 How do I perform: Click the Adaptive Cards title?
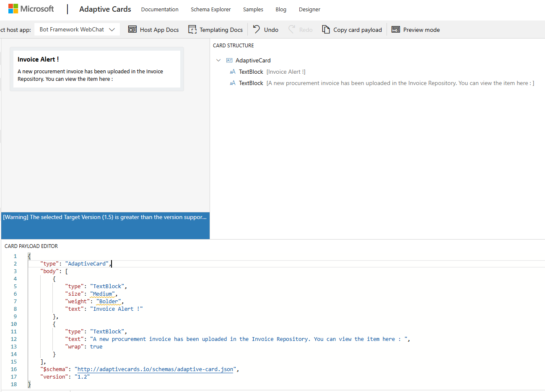(x=105, y=9)
